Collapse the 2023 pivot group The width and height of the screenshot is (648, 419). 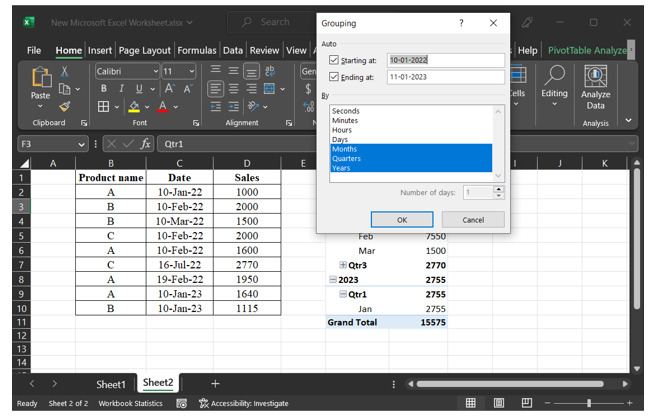pyautogui.click(x=333, y=280)
